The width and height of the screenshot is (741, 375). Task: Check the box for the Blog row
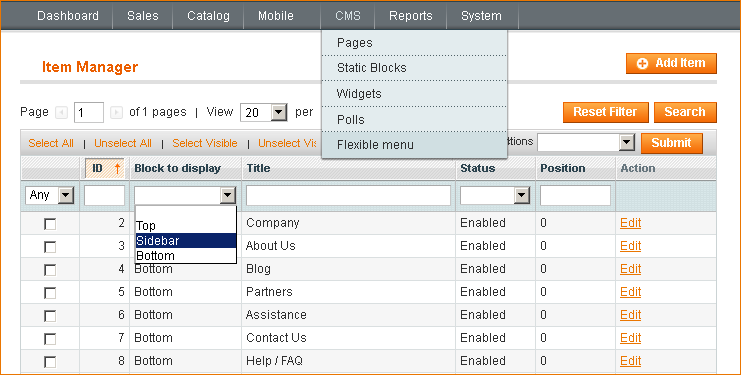[x=50, y=270]
